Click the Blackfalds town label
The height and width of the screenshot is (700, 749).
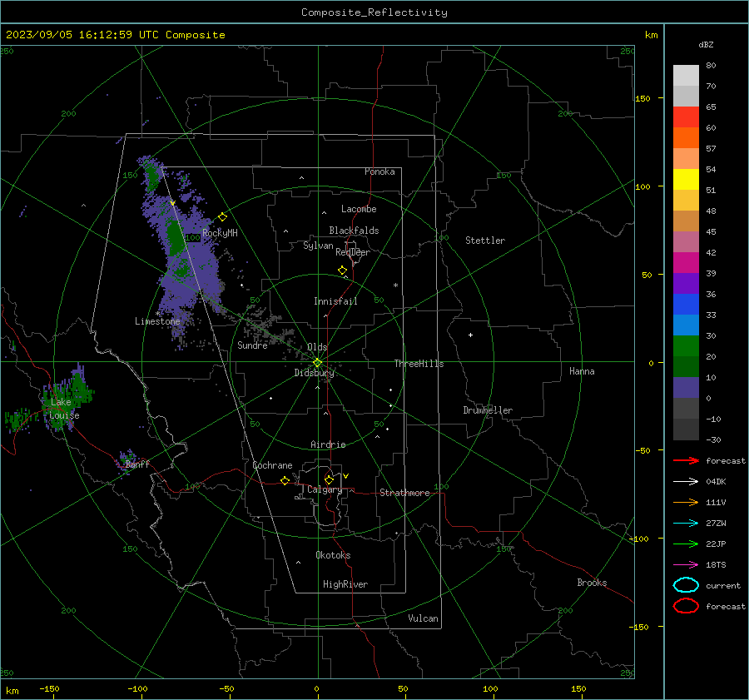tap(354, 231)
